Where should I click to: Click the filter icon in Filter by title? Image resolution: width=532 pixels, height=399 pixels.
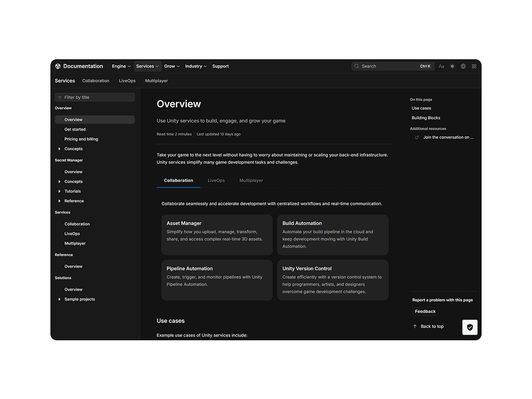pyautogui.click(x=60, y=97)
